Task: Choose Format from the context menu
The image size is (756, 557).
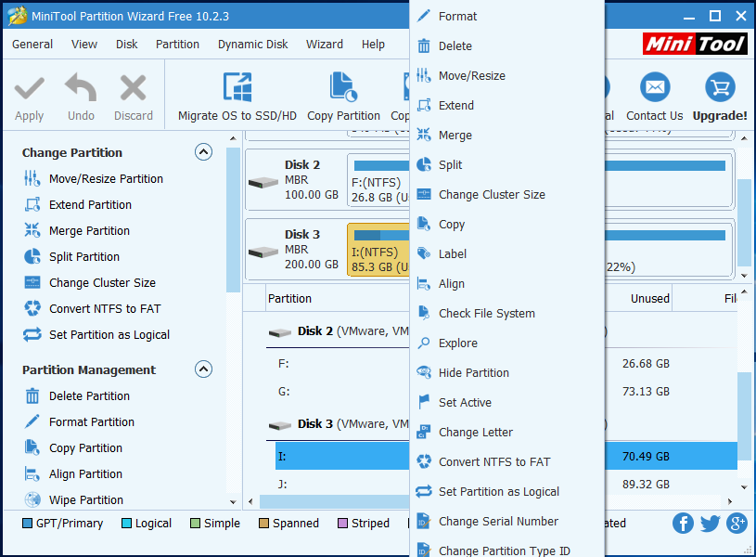Action: [507, 17]
